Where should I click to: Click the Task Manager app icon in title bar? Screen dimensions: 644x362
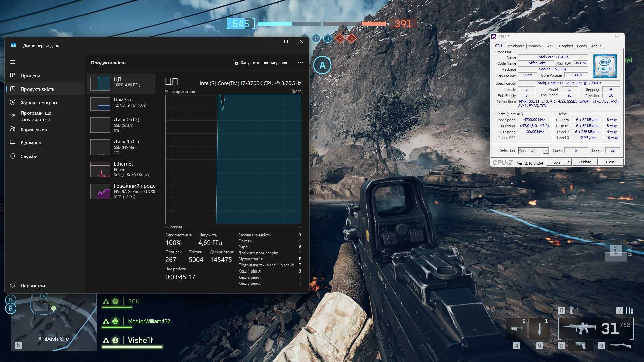13,45
